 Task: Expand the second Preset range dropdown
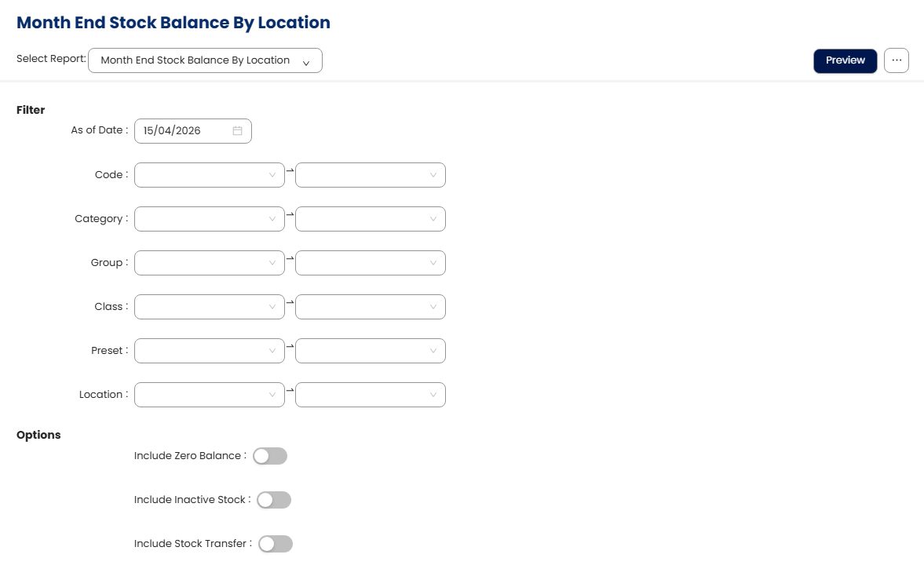click(371, 351)
